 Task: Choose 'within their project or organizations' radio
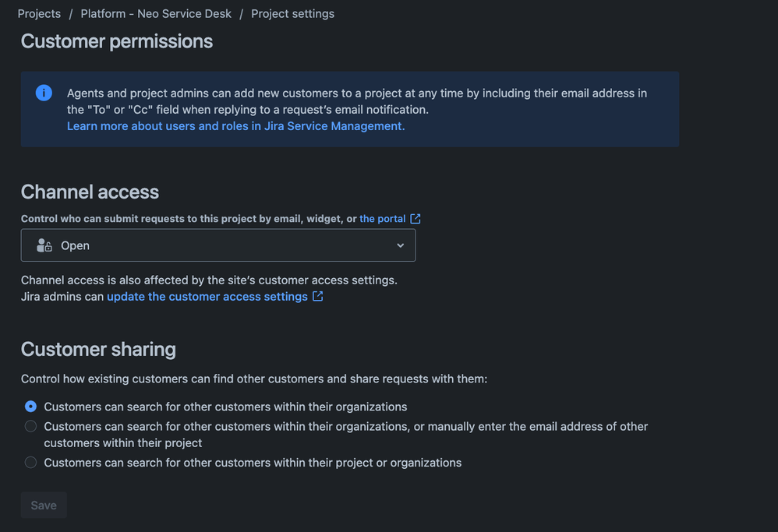coord(30,463)
